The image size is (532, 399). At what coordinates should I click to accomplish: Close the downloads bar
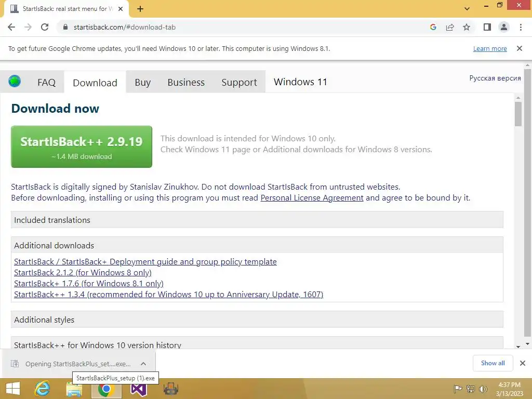pos(523,363)
